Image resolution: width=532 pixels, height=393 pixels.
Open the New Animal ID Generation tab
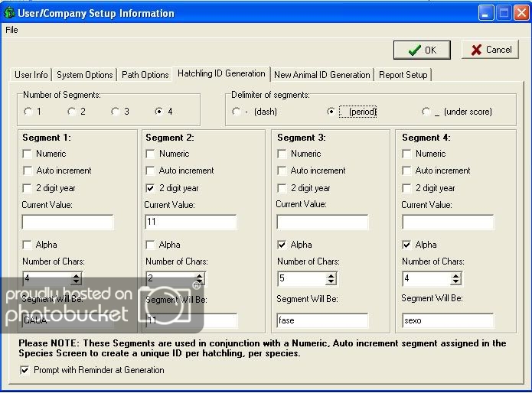point(321,75)
